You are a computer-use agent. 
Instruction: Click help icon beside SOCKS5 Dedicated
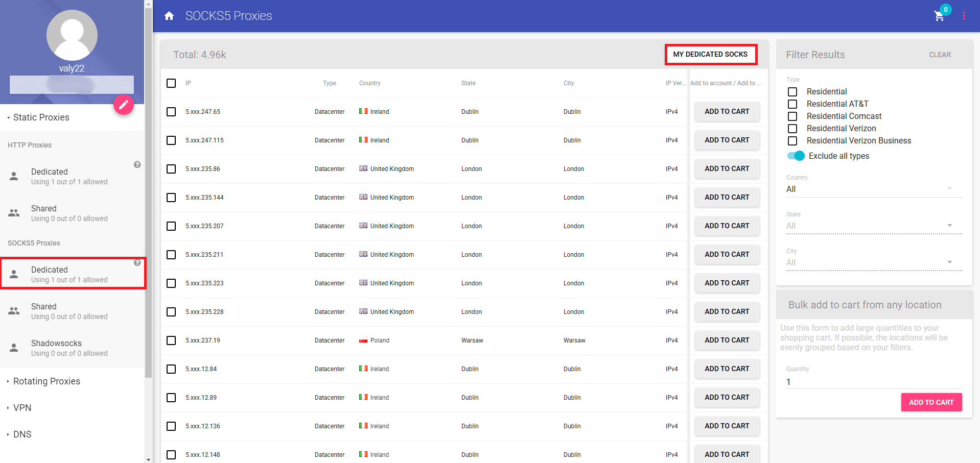(137, 262)
